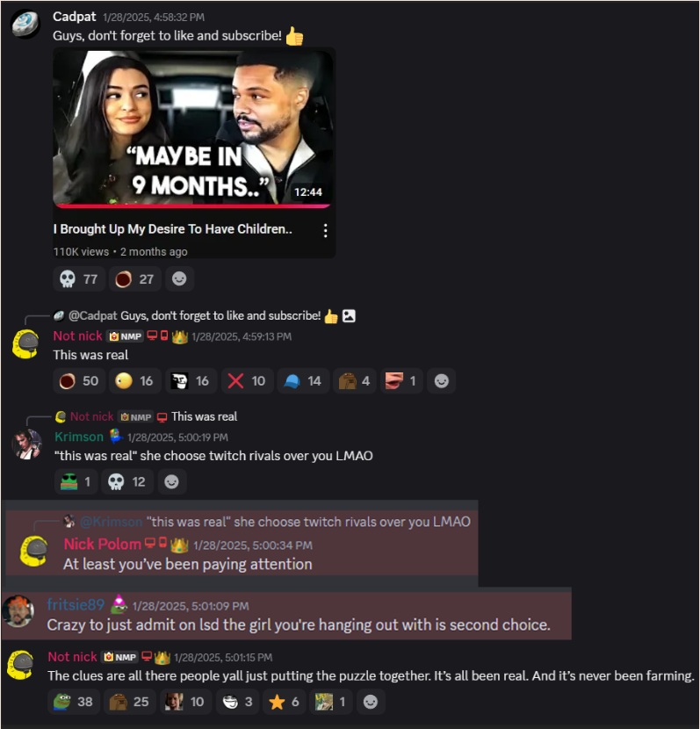Image resolution: width=700 pixels, height=729 pixels.
Task: Click the video progress bar under thumbnail
Action: [x=192, y=206]
